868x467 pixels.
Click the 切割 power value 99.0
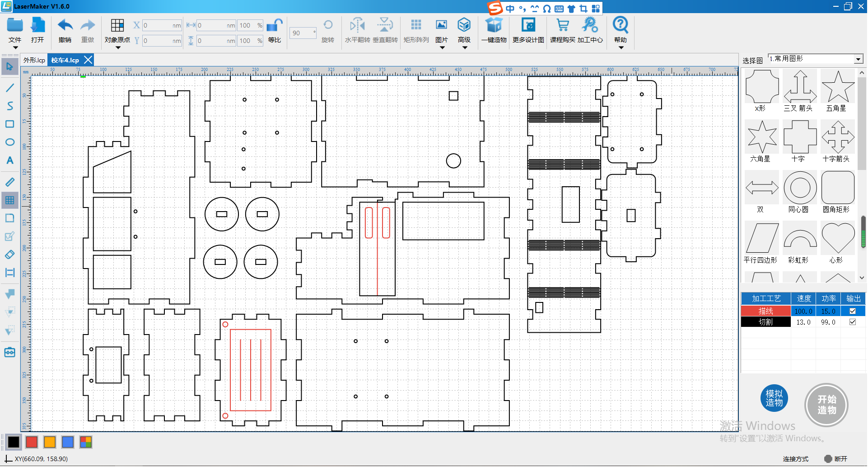(x=828, y=322)
